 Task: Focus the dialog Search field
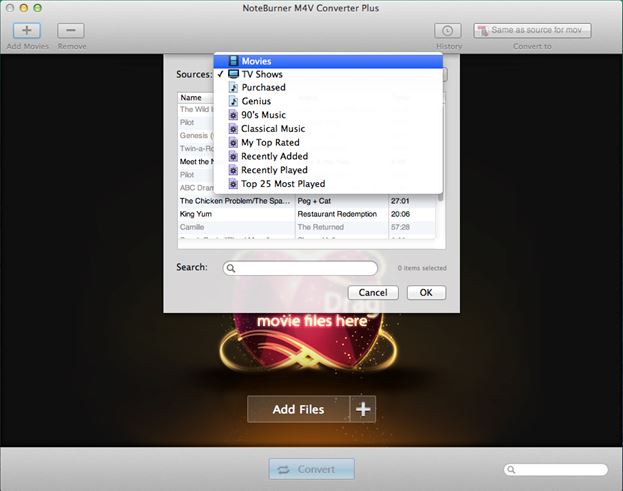[300, 268]
